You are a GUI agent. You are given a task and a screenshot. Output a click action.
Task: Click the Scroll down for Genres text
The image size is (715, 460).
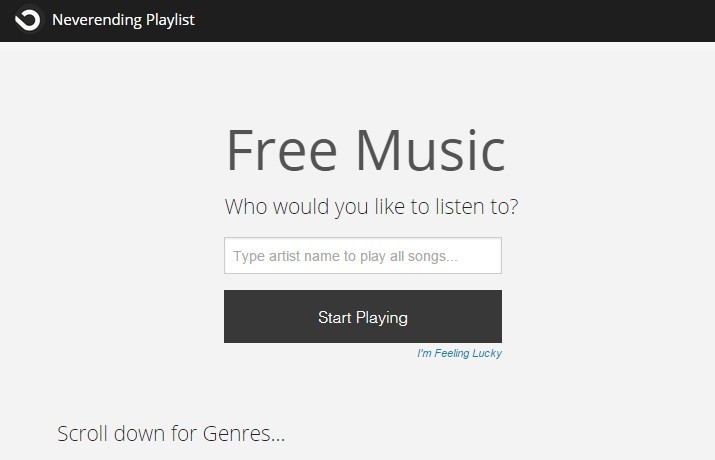tap(171, 434)
